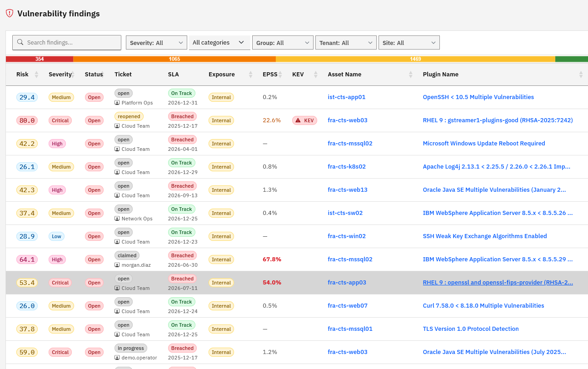Viewport: 588px width, 369px height.
Task: Sort the table by Risk column arrows
Action: (x=37, y=75)
